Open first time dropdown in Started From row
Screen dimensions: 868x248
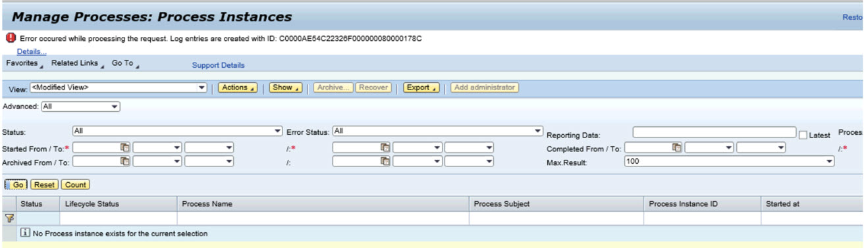tap(157, 147)
